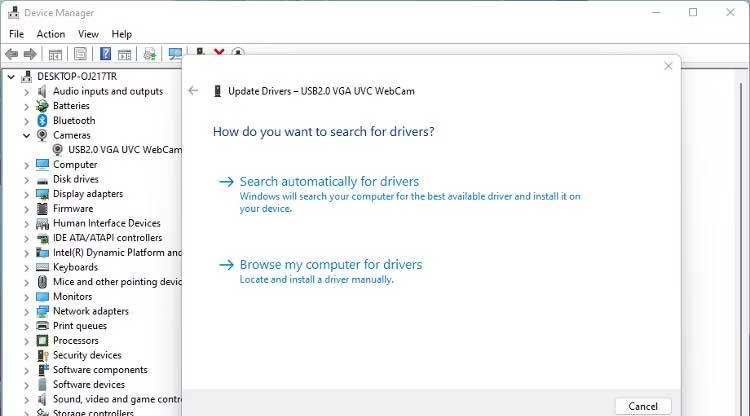Expand the Bluetooth category chevron
Viewport: 750px width, 416px height.
click(26, 121)
